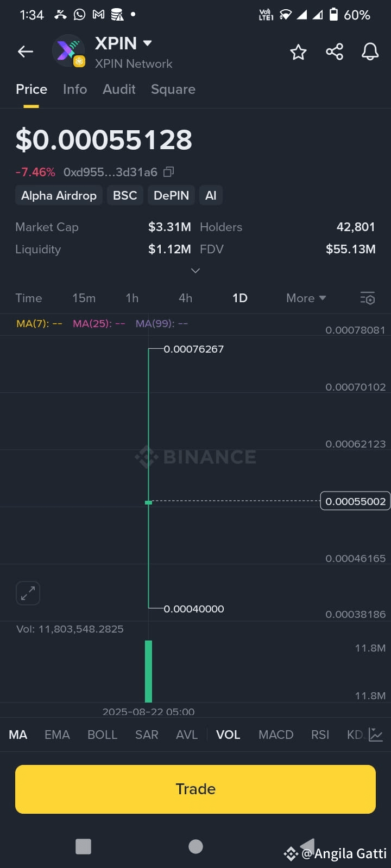Select the green volume bar
Screen dimensions: 391x868
tap(148, 671)
